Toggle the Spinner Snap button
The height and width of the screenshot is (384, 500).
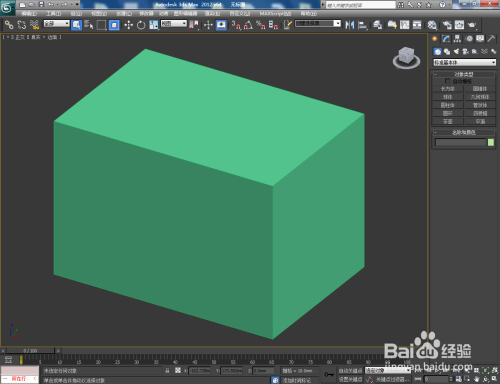tap(273, 25)
